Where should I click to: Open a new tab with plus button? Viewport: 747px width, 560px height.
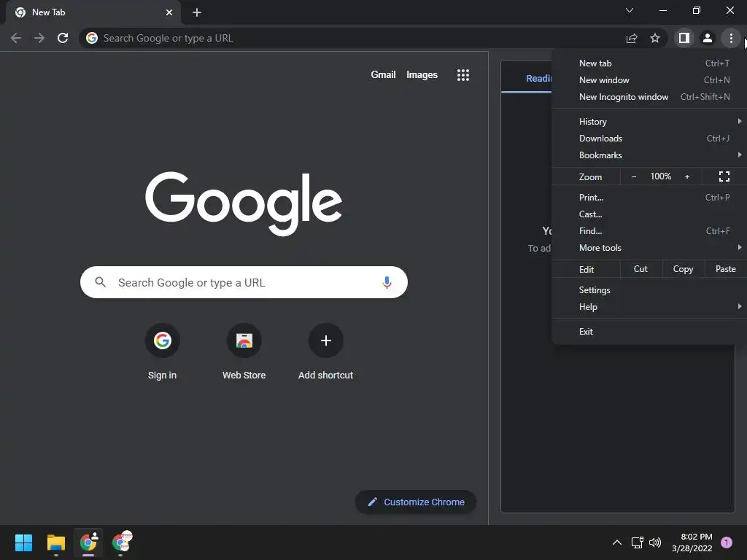tap(197, 12)
